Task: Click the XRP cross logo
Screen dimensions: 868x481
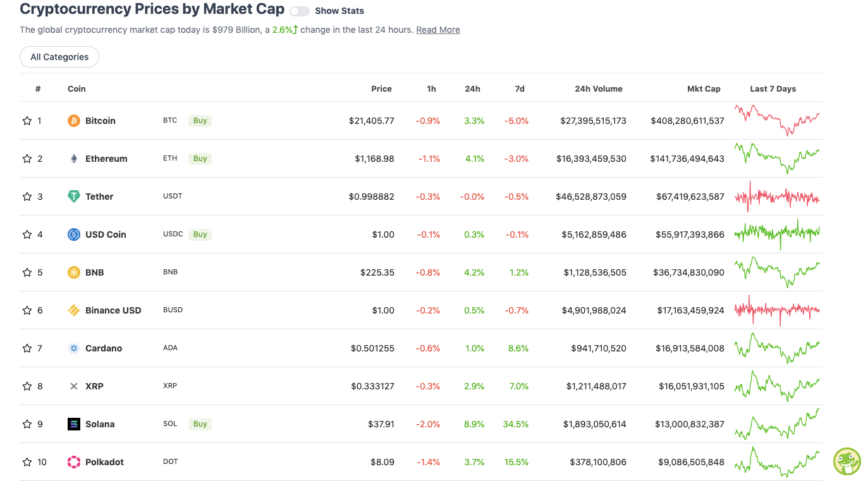Action: (x=74, y=386)
